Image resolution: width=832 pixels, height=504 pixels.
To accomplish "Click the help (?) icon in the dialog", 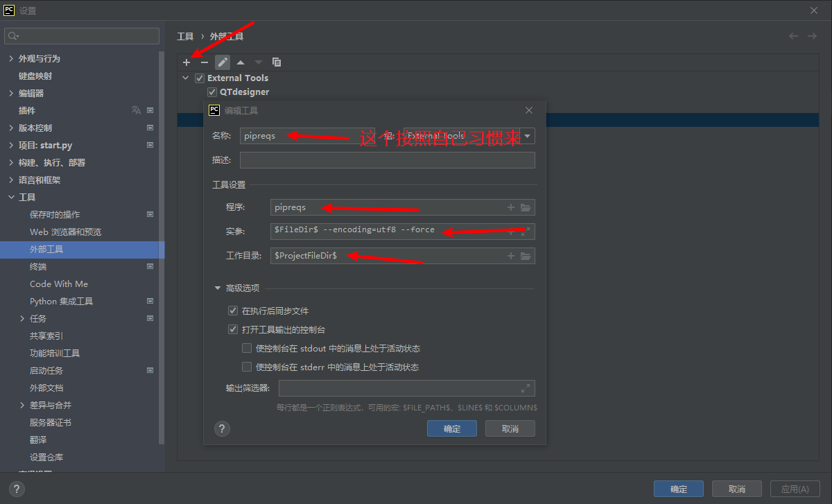I will pos(222,428).
